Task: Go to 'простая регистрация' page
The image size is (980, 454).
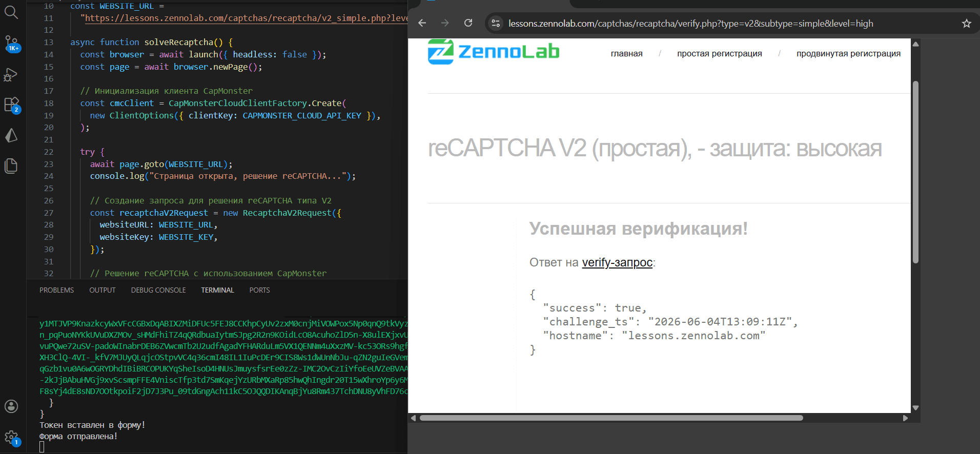Action: [719, 54]
